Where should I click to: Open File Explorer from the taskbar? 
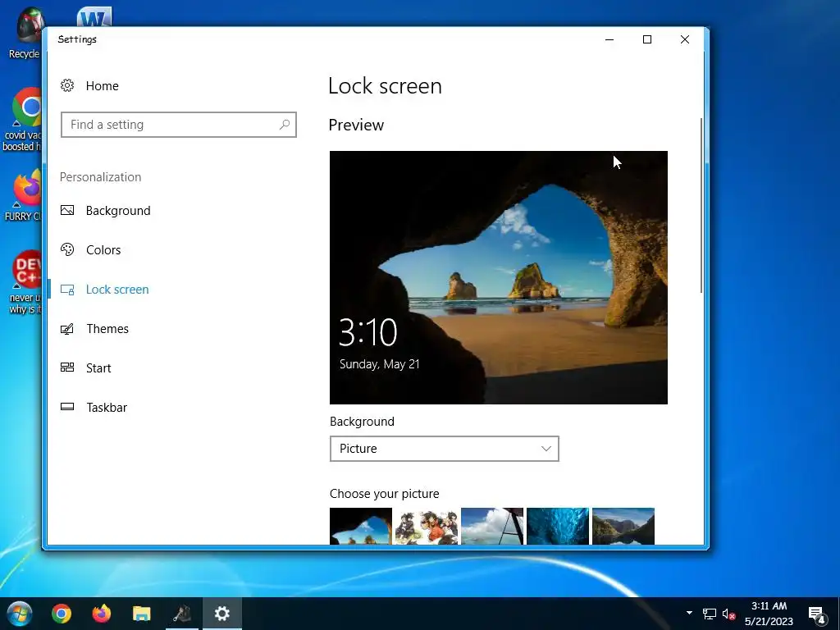pyautogui.click(x=141, y=614)
